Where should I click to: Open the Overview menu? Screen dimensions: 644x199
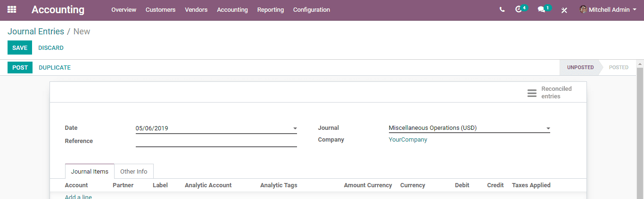tap(124, 10)
